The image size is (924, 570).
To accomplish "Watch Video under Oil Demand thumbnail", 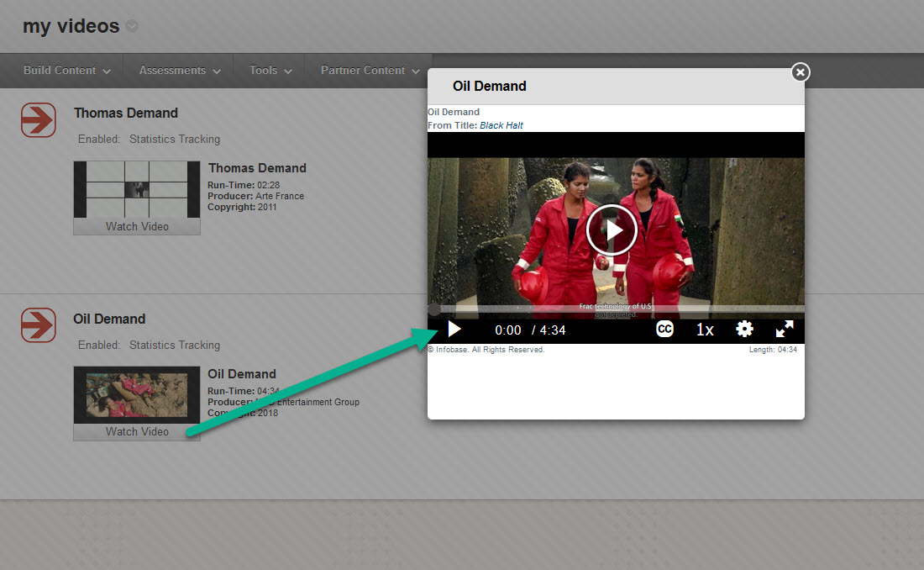I will click(x=137, y=431).
